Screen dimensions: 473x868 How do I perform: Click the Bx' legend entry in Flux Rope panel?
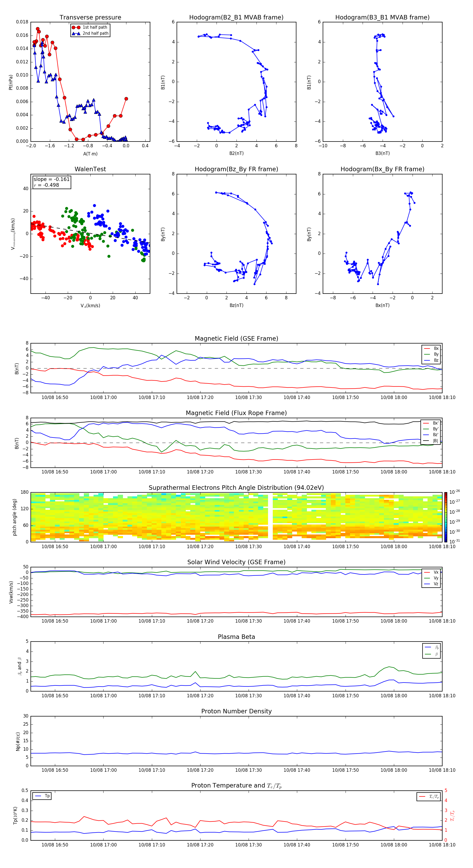tap(431, 423)
